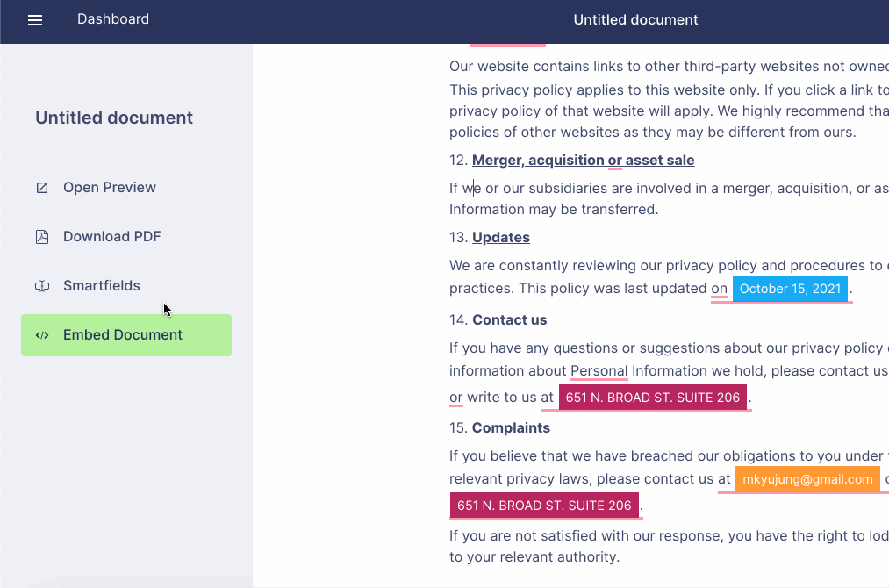Click the Download PDF file icon
Screen dimensions: 889x588
pos(42,237)
